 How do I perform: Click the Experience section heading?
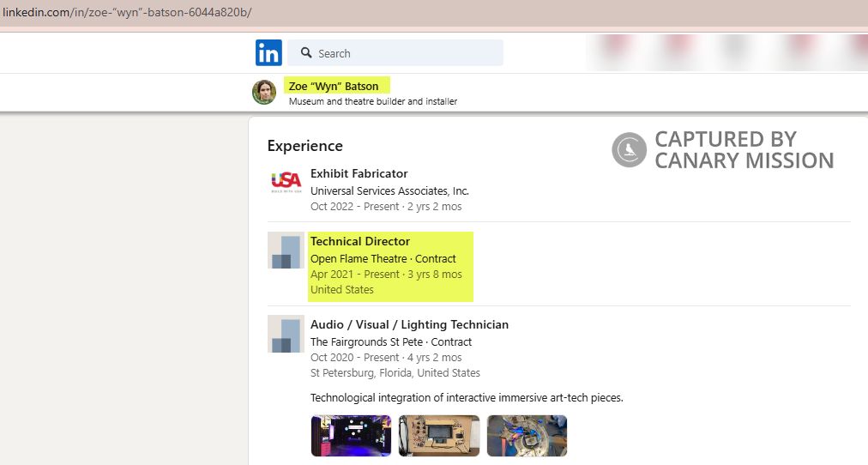coord(304,146)
